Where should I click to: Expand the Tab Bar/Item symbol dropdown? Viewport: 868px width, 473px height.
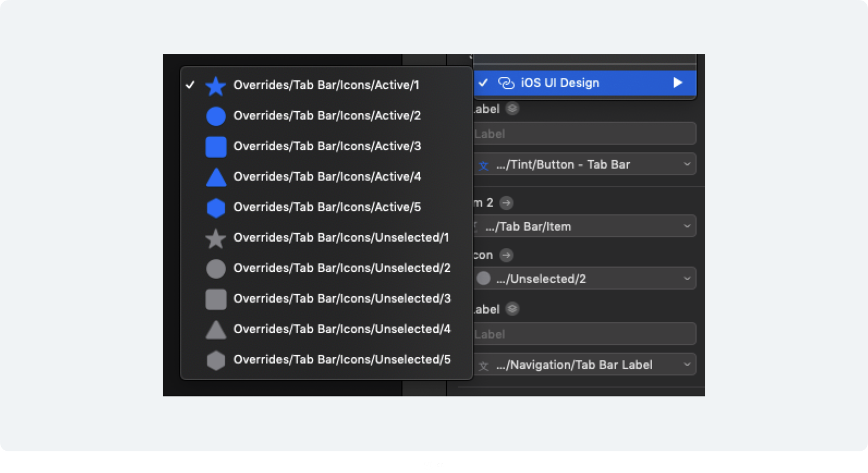click(x=585, y=226)
